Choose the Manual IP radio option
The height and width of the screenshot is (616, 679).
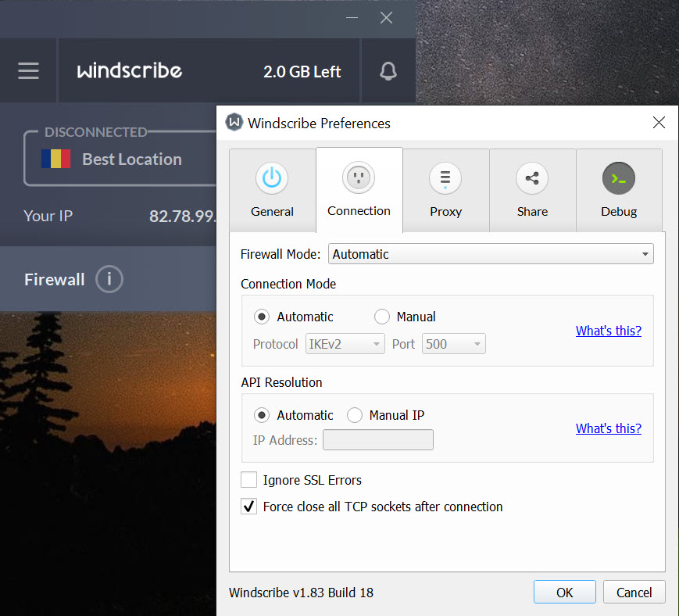[355, 415]
